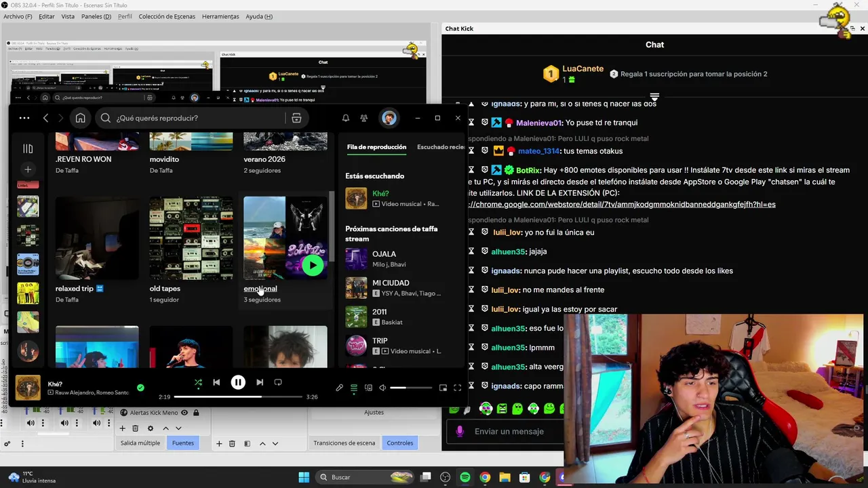The width and height of the screenshot is (868, 488).
Task: Open the weather widget Lluvia intensa
Action: (31, 477)
